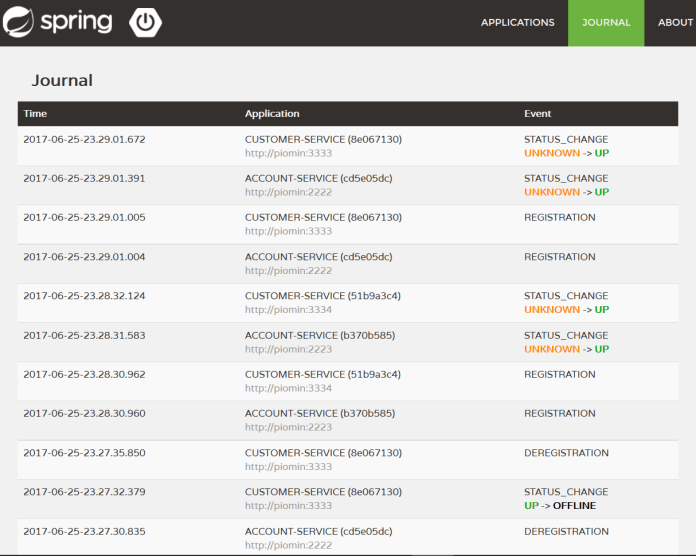Click DEREGISTRATION event at 23.27.30.835
Screen dimensions: 696x556
click(566, 532)
